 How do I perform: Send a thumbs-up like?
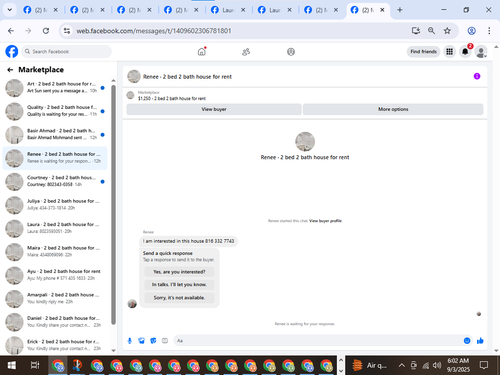480,341
